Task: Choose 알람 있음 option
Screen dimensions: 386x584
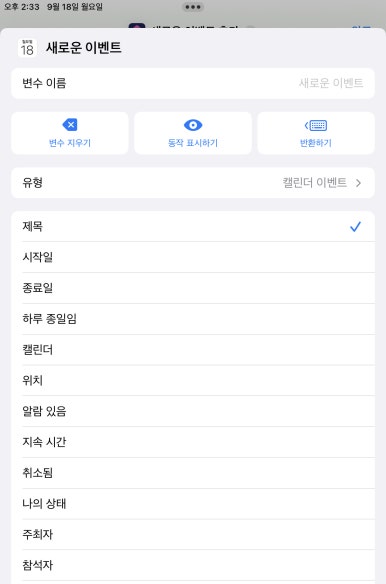Action: (193, 411)
